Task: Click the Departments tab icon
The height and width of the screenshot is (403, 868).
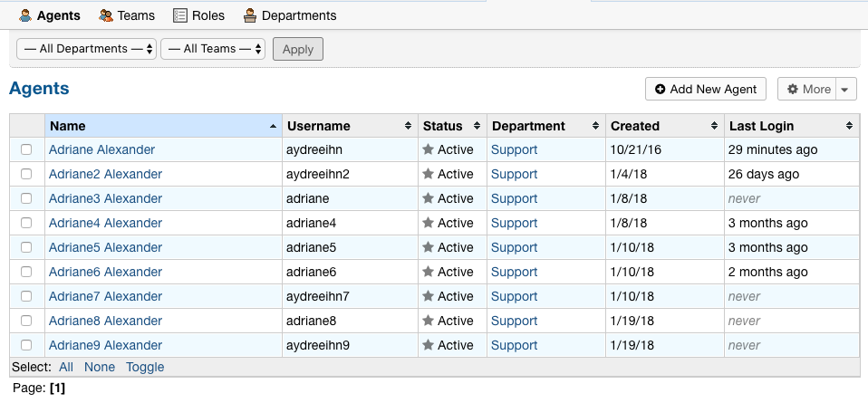Action: [249, 15]
